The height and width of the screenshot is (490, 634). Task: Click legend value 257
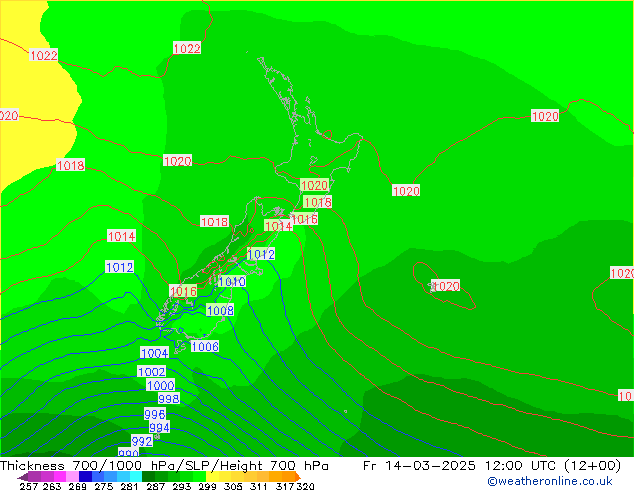pos(29,486)
